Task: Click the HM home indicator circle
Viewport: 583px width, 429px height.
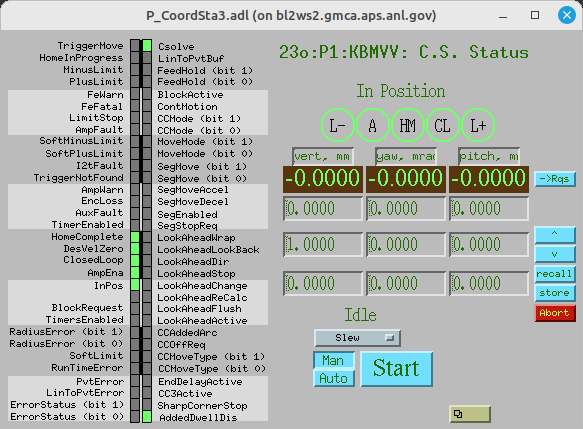Action: [x=408, y=125]
